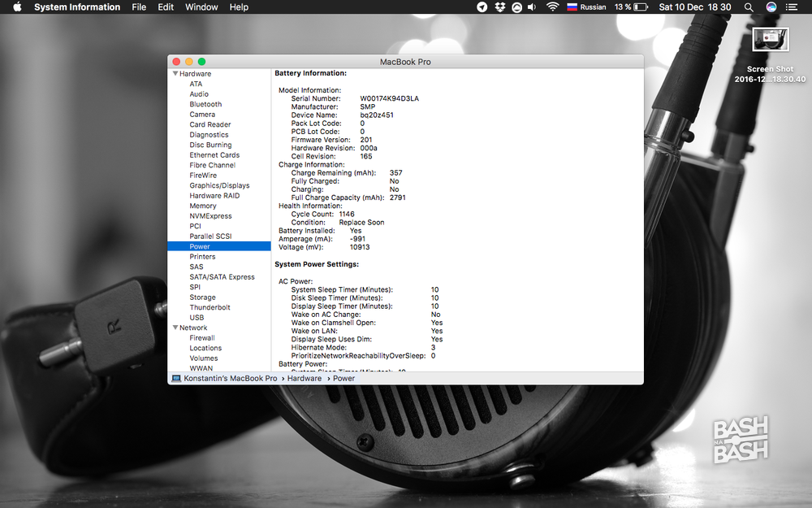
Task: Click Full Charge Capacity value 2791
Action: click(x=398, y=198)
